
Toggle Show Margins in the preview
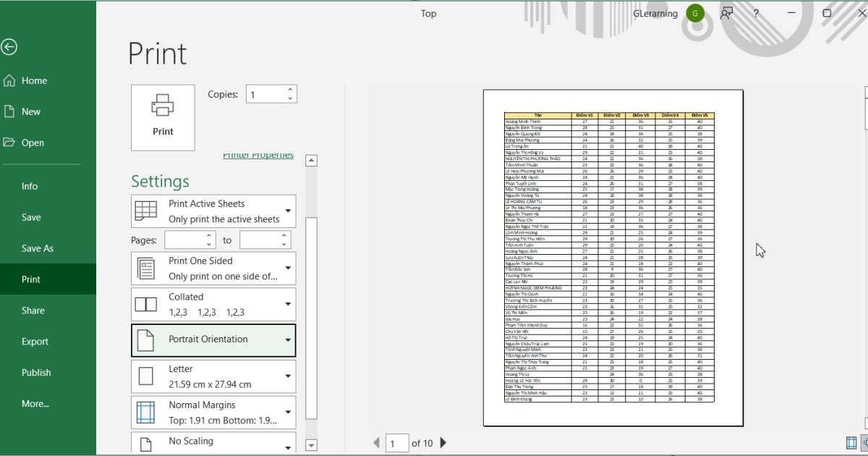click(x=851, y=443)
